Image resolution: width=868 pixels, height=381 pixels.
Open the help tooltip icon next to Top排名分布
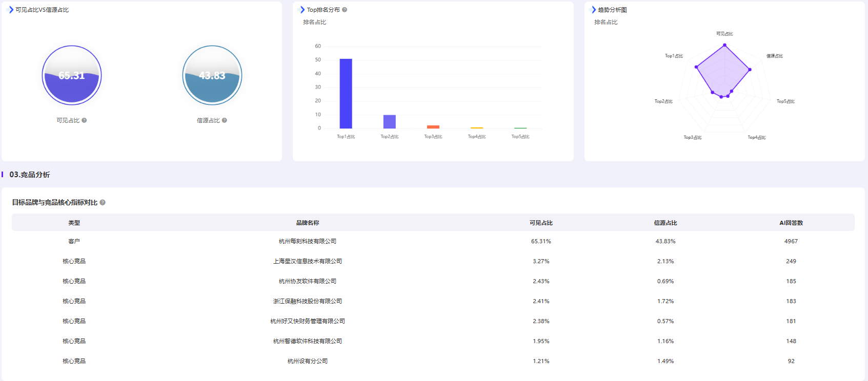click(345, 10)
